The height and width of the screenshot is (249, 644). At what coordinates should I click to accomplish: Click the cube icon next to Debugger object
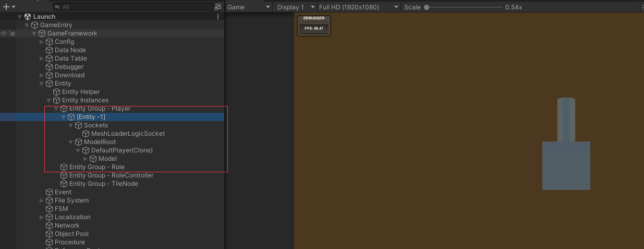[x=50, y=67]
